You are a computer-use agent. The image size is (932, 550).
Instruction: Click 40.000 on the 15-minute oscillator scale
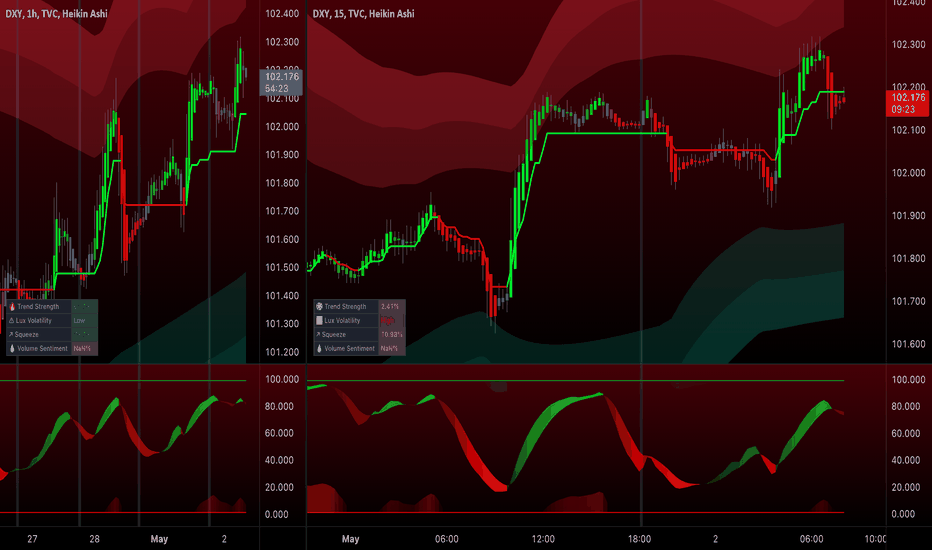click(908, 460)
